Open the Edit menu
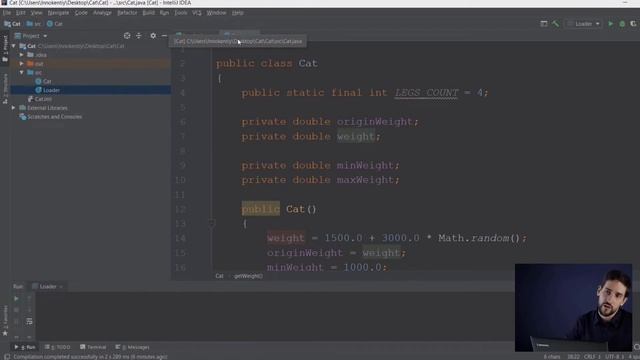Viewport: 640px width, 360px height. click(20, 13)
